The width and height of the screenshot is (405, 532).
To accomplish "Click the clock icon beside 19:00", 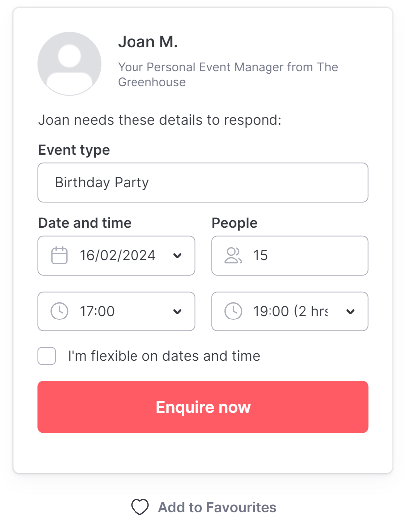I will pos(233,311).
